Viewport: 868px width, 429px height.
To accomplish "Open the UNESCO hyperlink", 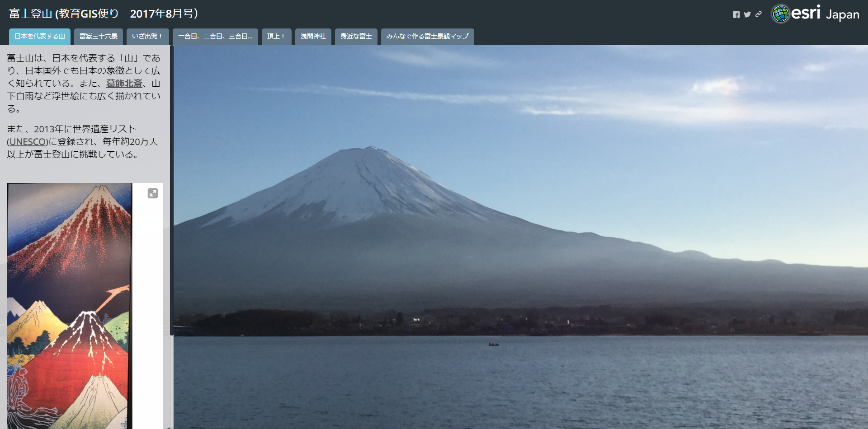I will [x=28, y=142].
